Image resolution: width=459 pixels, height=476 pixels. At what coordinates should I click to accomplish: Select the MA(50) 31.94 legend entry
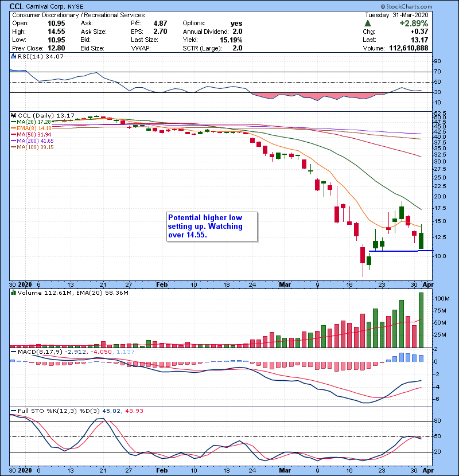click(x=31, y=134)
